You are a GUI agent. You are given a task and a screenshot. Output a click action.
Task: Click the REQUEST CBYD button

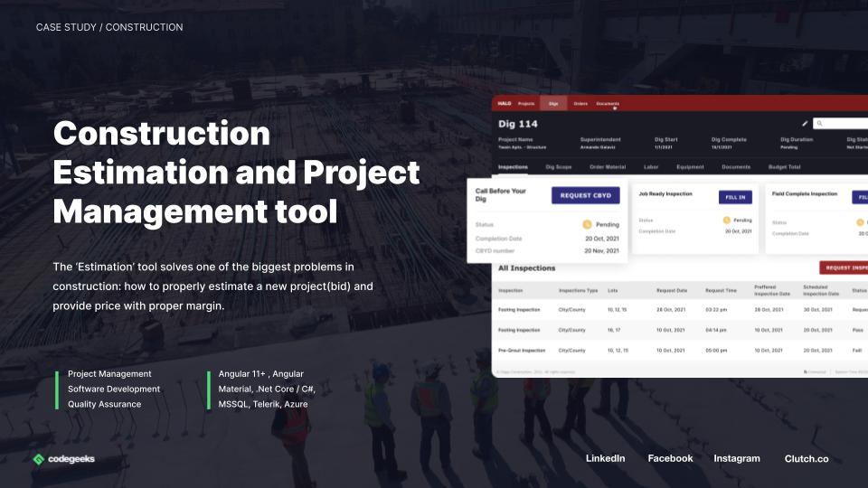pyautogui.click(x=586, y=195)
